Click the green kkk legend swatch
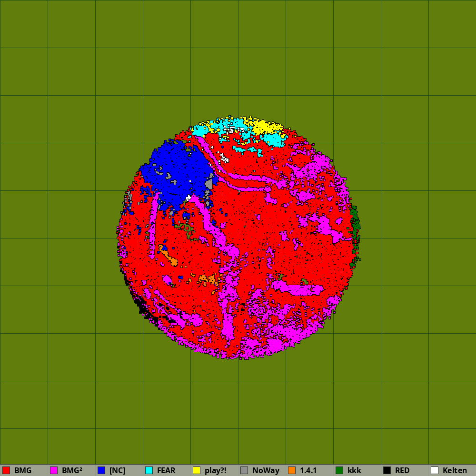Image resolution: width=476 pixels, height=476 pixels. 339,470
